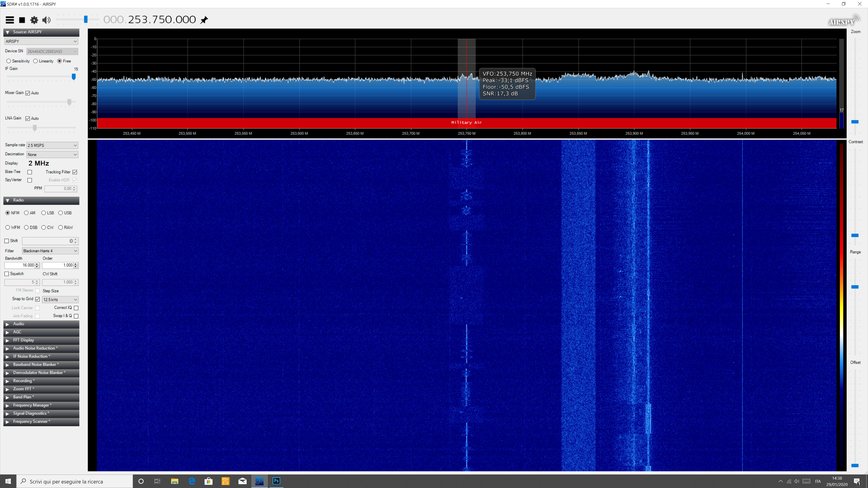868x488 pixels.
Task: Open the settings gear icon
Action: [x=34, y=20]
